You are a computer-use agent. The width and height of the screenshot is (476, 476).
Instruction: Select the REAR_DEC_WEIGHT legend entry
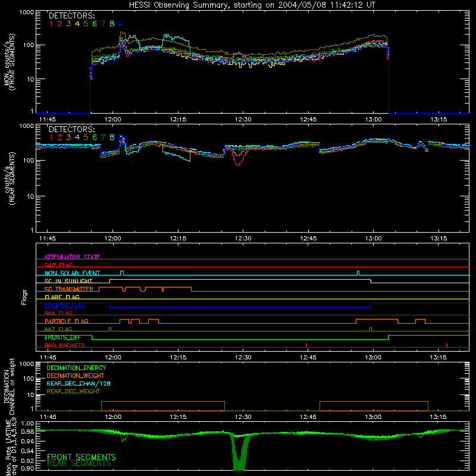coord(73,392)
